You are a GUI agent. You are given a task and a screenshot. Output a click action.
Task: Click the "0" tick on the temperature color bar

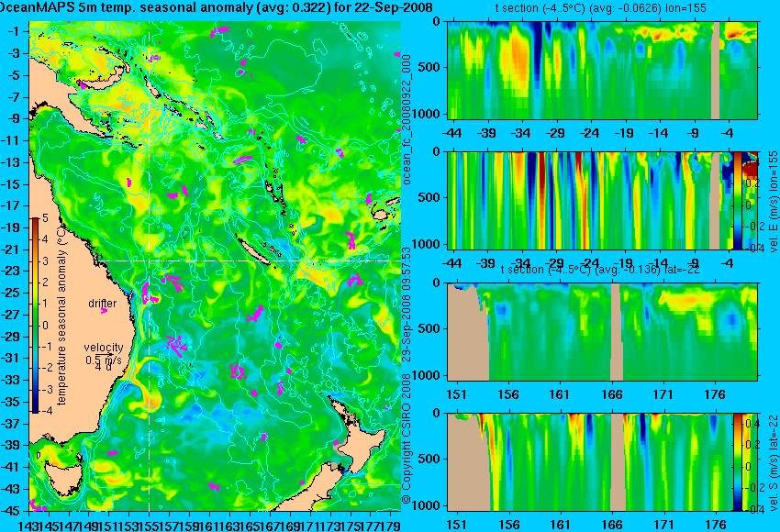(45, 326)
